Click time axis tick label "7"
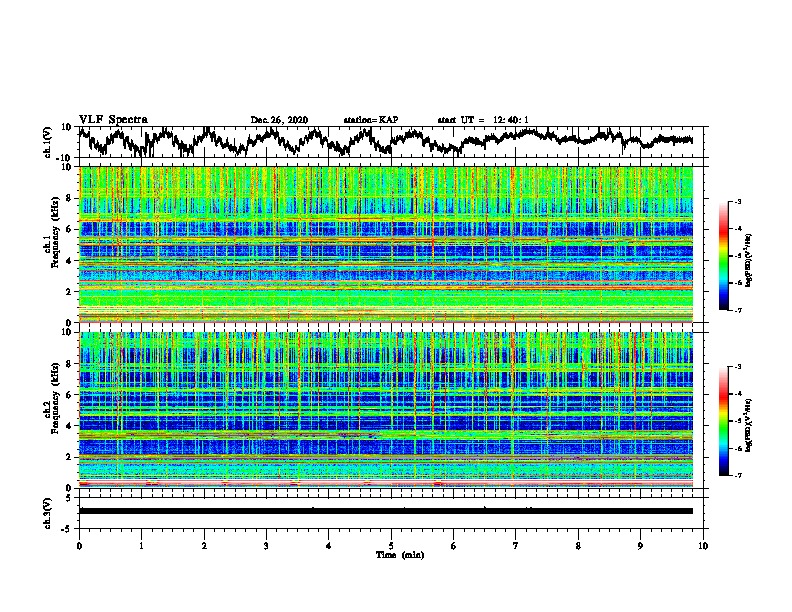This screenshot has width=792, height=612. [516, 546]
